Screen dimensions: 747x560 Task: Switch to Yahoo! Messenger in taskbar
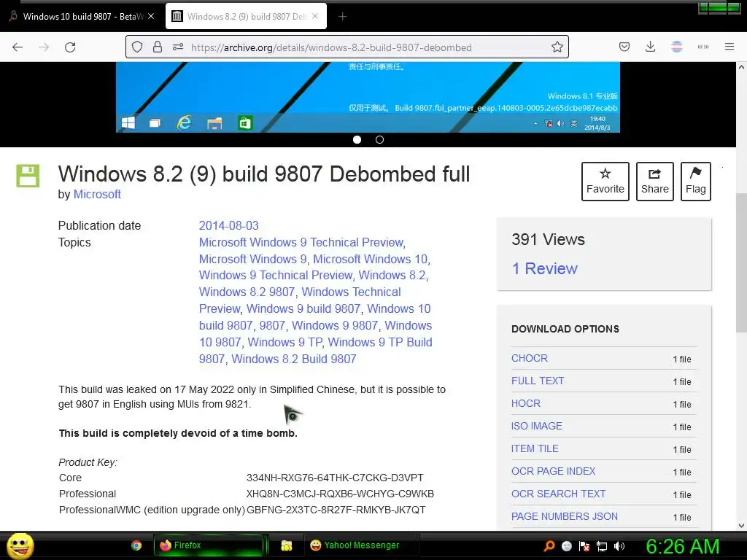tap(360, 545)
